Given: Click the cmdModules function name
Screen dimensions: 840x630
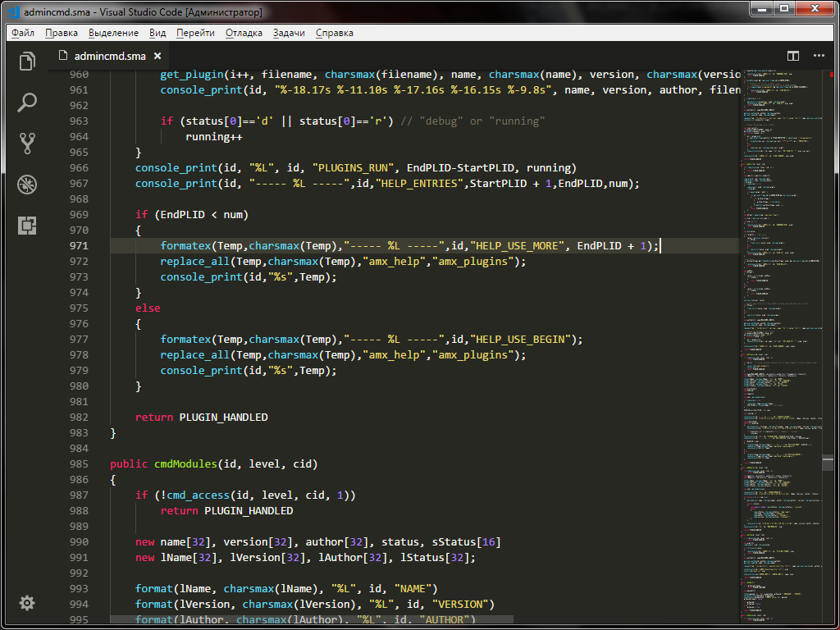Looking at the screenshot, I should click(x=185, y=464).
